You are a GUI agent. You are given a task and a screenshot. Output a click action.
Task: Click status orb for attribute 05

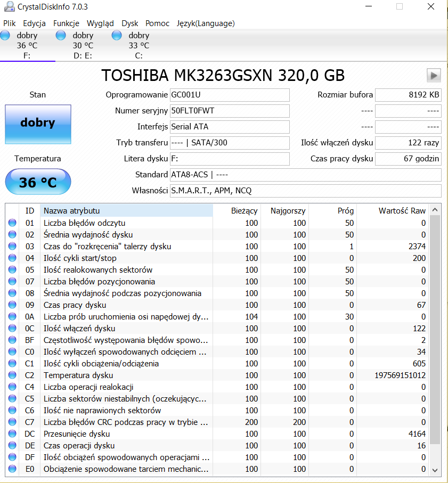[x=12, y=269]
